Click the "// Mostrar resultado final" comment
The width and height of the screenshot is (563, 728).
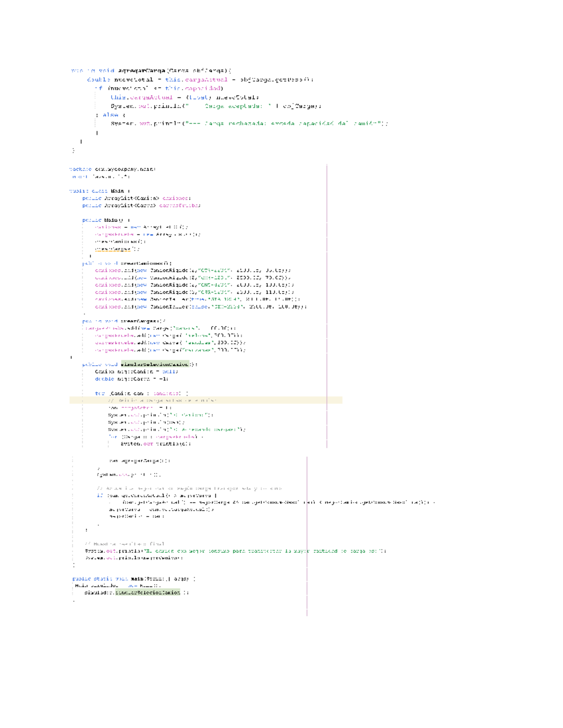[124, 544]
